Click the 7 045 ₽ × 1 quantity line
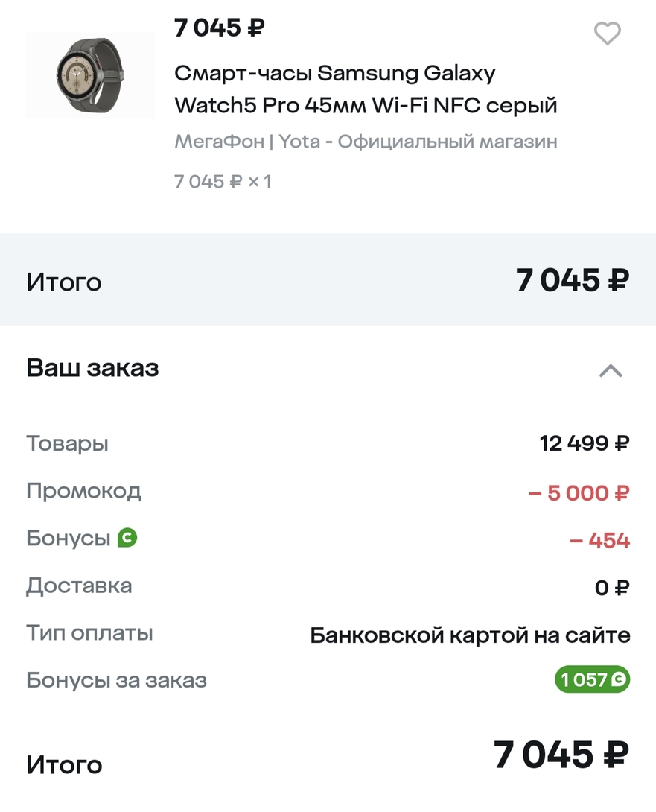Viewport: 656px width, 812px height. click(x=223, y=181)
